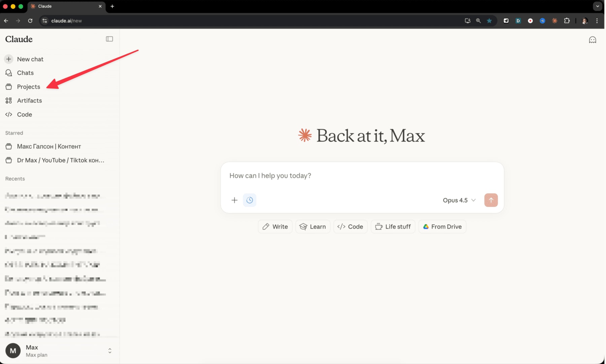Click the New chat plus icon
Viewport: 606px width, 364px height.
(9, 59)
